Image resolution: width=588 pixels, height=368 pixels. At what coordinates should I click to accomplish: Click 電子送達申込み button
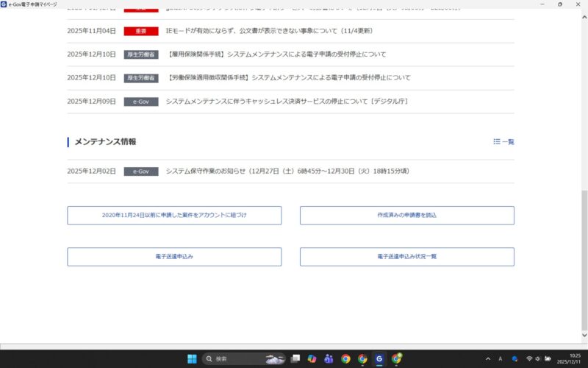coord(174,257)
